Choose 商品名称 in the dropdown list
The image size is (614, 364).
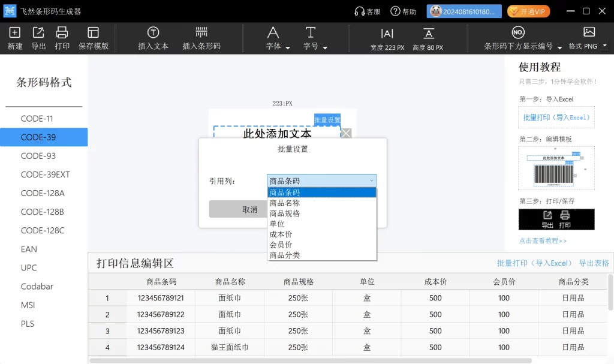[x=321, y=203]
